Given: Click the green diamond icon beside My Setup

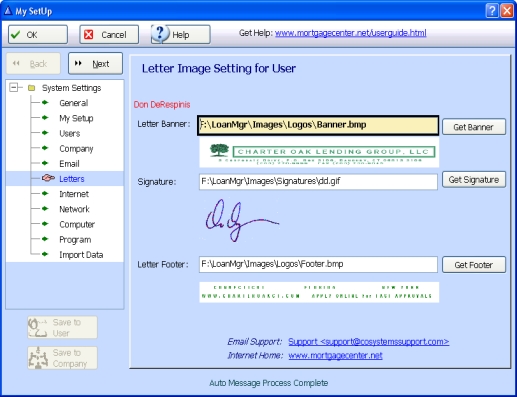Looking at the screenshot, I should 45,117.
